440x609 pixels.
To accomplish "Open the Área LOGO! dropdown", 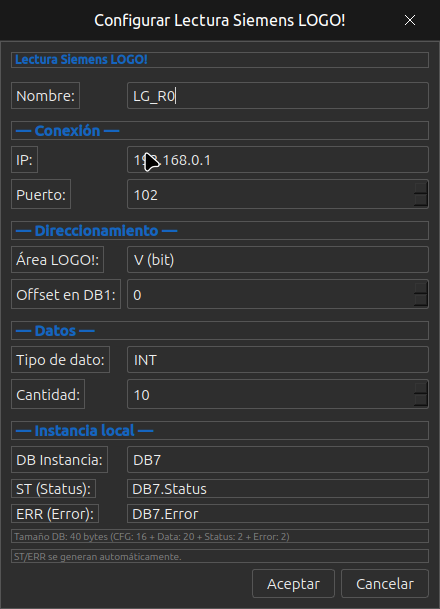I will click(278, 259).
